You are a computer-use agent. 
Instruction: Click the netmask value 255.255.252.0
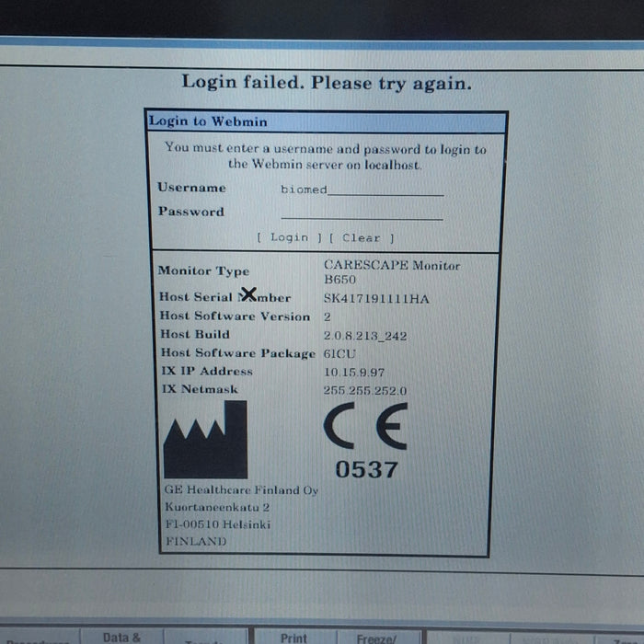[x=365, y=391]
